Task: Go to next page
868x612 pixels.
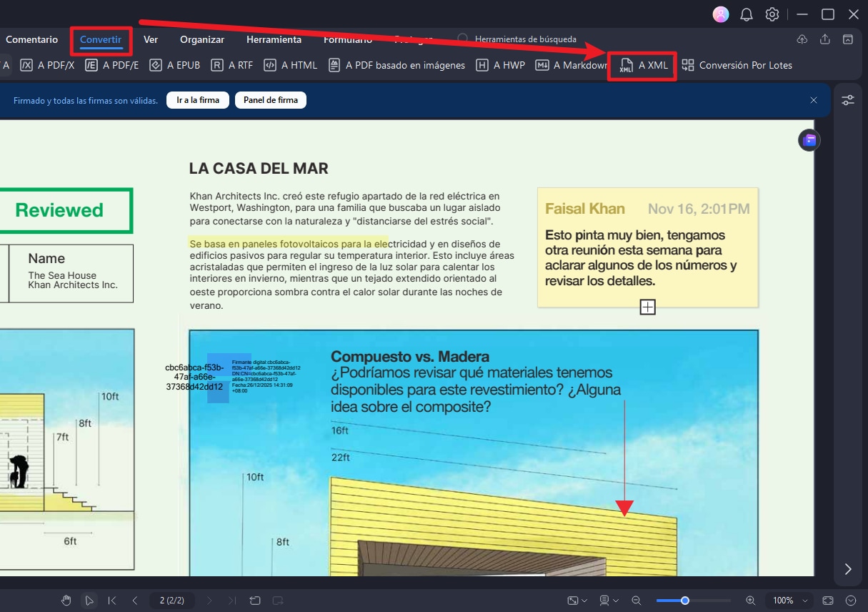Action: (x=209, y=601)
